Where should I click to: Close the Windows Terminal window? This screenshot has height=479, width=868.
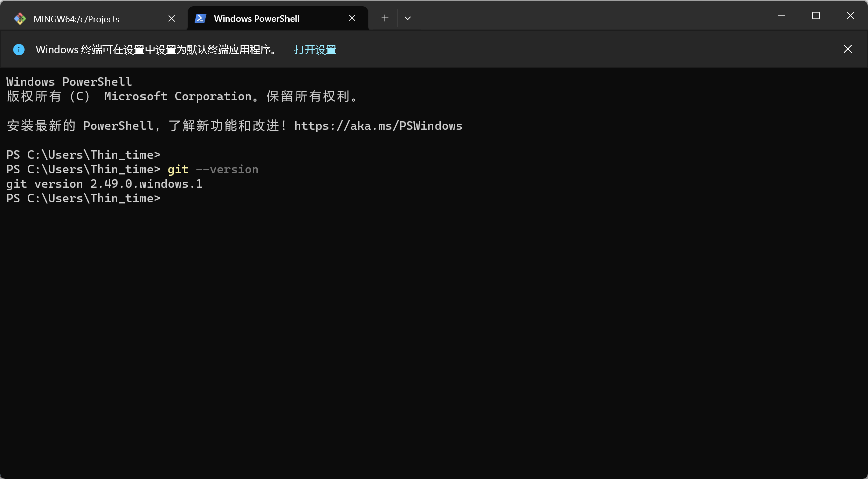click(850, 16)
